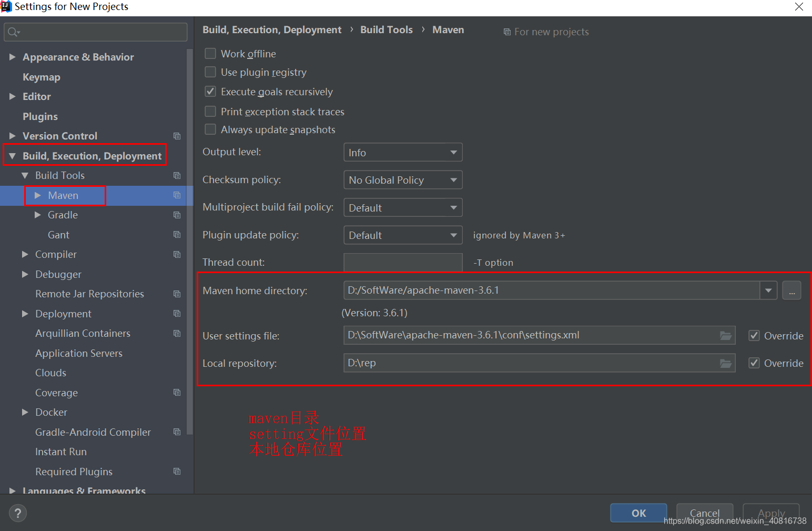Click the per-project icon beside Gant

coord(177,235)
